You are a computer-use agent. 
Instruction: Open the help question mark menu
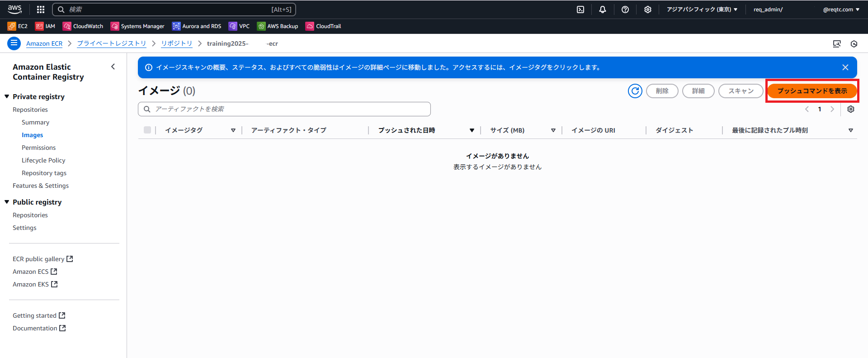click(x=625, y=10)
